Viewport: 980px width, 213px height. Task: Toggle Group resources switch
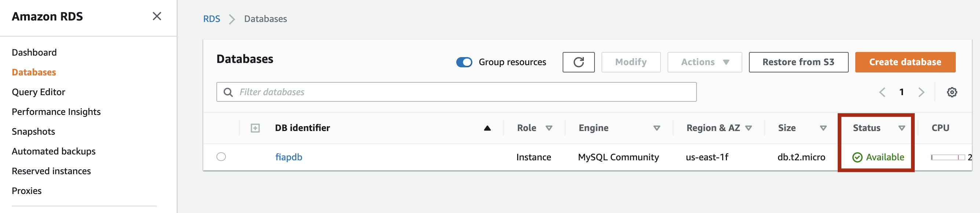pyautogui.click(x=464, y=62)
